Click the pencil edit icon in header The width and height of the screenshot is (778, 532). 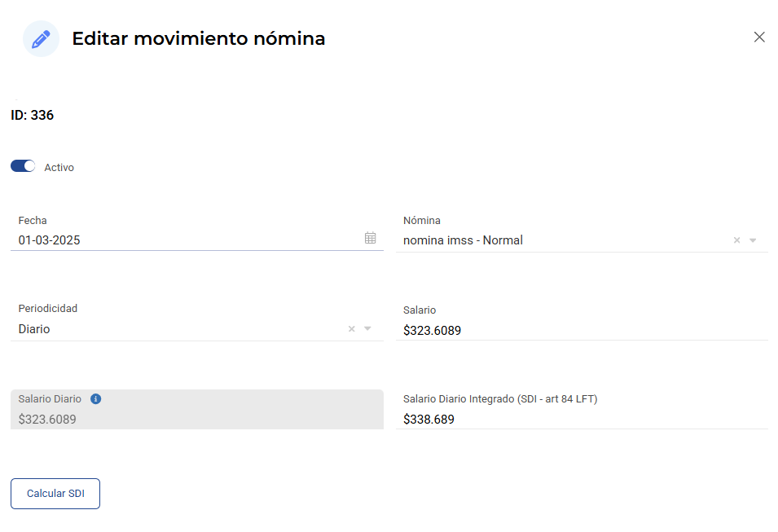click(41, 39)
